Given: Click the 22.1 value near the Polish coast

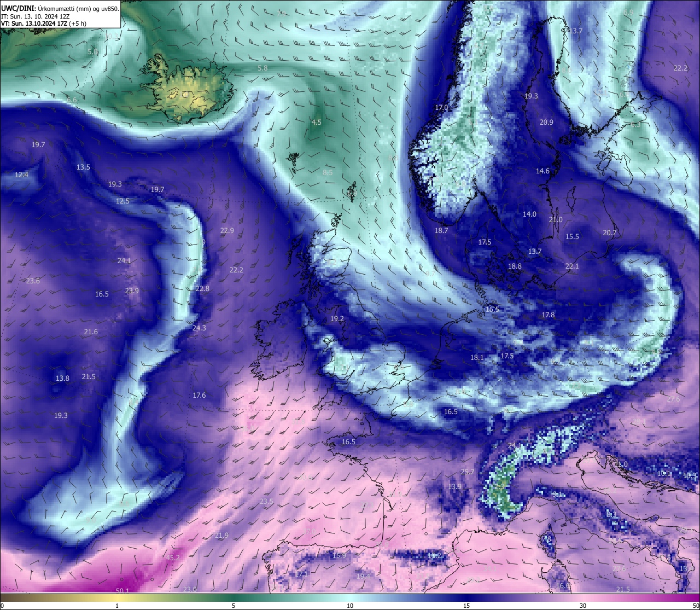Looking at the screenshot, I should tap(572, 266).
